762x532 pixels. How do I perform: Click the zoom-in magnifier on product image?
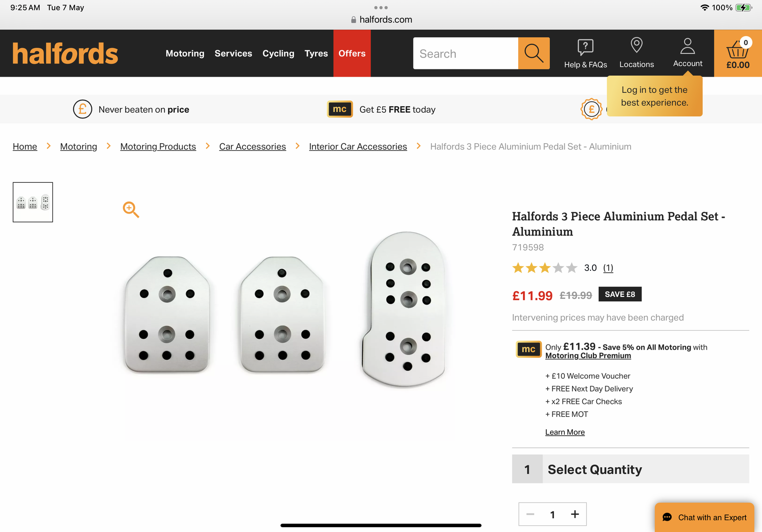coord(130,209)
